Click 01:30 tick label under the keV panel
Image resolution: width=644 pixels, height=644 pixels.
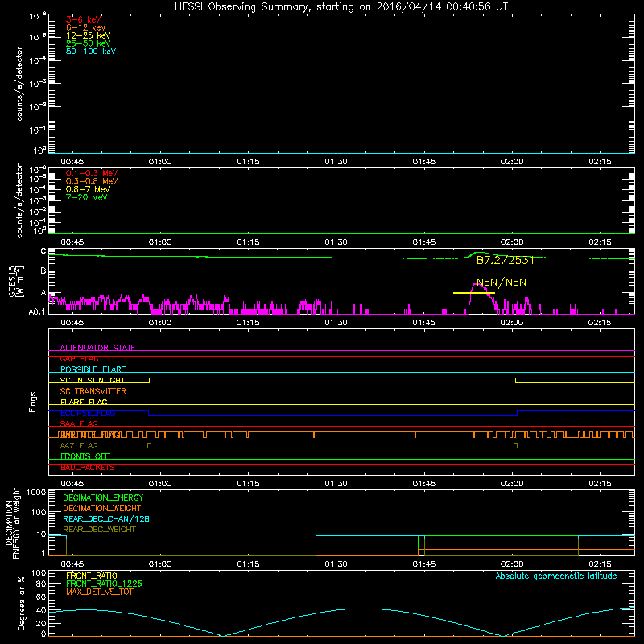(x=336, y=162)
